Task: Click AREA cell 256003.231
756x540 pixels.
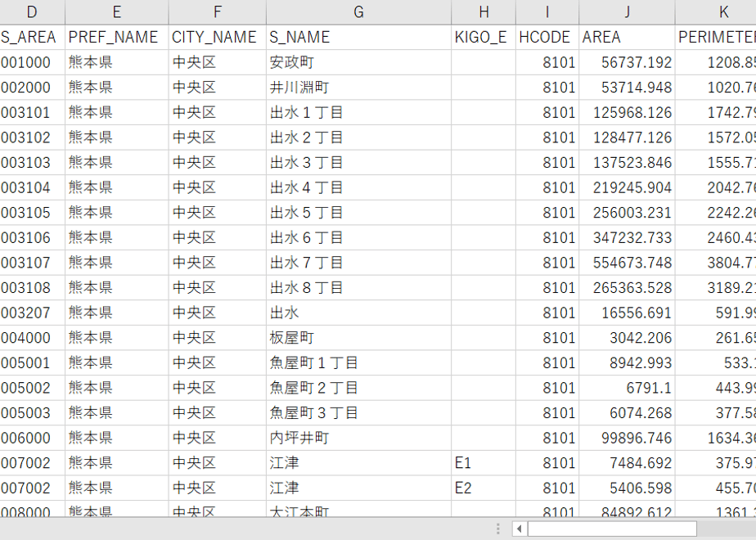Action: coord(627,213)
